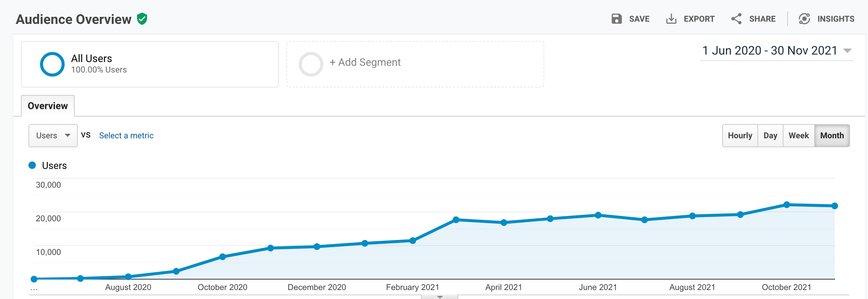Click the June 2021 data point
Image resolution: width=868 pixels, height=299 pixels.
pyautogui.click(x=598, y=215)
